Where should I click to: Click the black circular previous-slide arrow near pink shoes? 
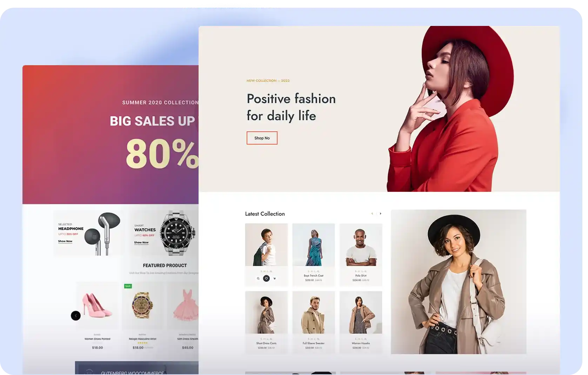(x=76, y=315)
